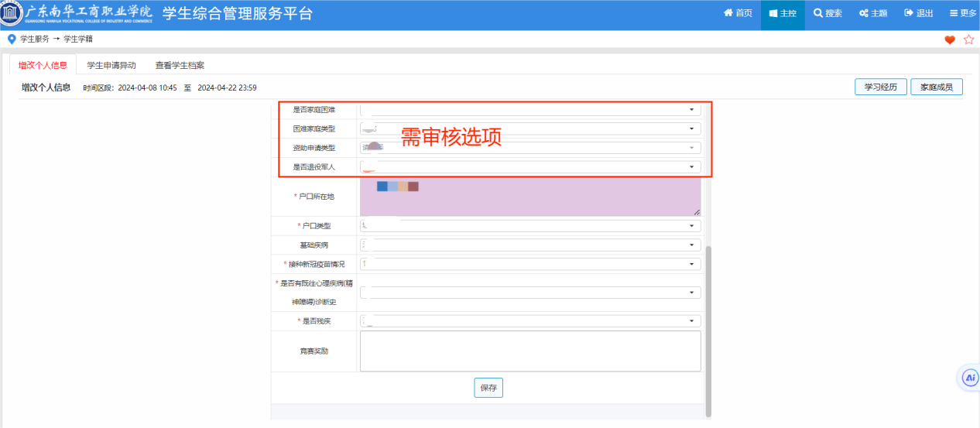This screenshot has height=428, width=980.
Task: Expand the 户口类型 dropdown
Action: point(530,226)
